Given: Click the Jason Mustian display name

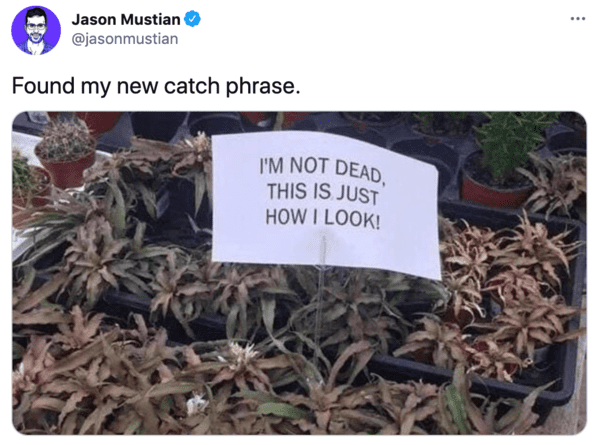Looking at the screenshot, I should pos(126,20).
